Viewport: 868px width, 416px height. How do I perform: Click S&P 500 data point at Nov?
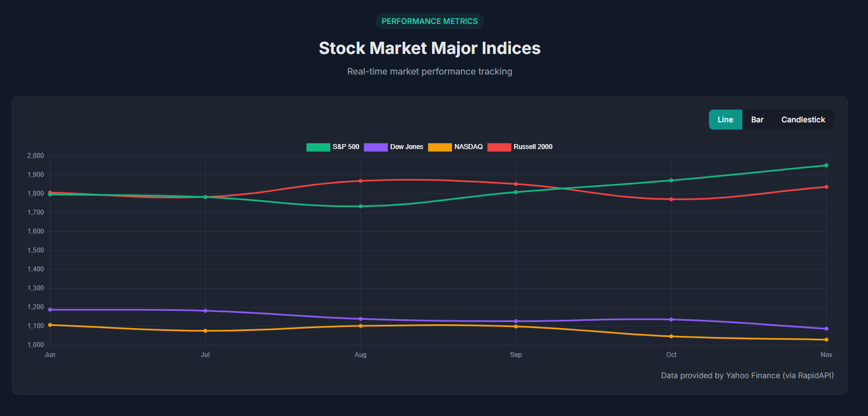(x=826, y=165)
